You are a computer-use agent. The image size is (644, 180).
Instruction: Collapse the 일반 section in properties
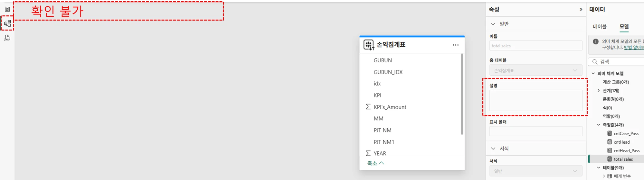(493, 24)
